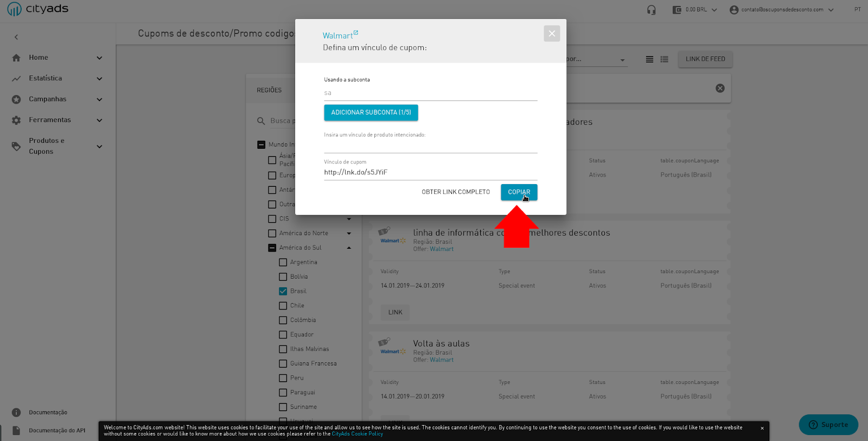Open Documentação do API link
The height and width of the screenshot is (441, 868).
point(57,431)
